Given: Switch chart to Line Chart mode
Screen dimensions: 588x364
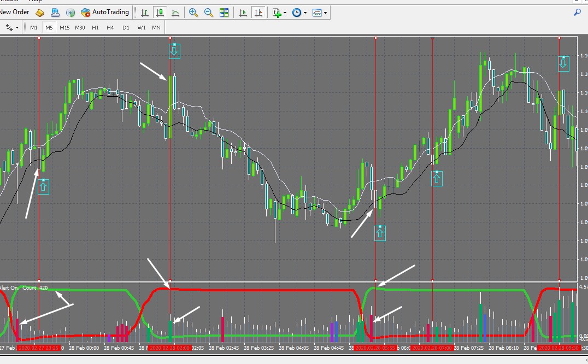Looking at the screenshot, I should click(175, 13).
